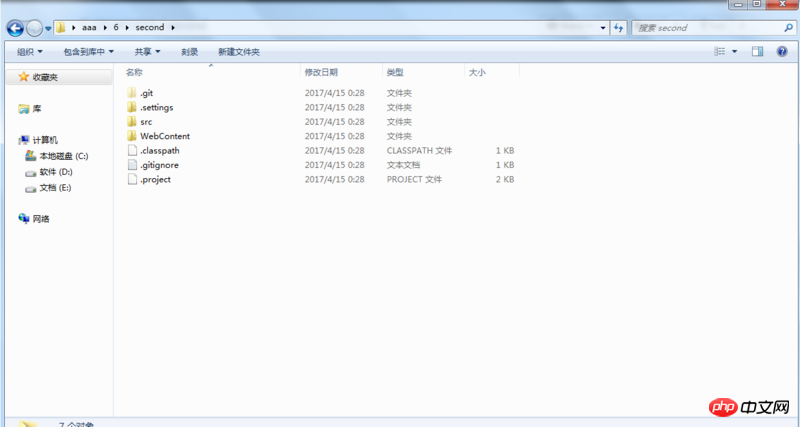The width and height of the screenshot is (800, 427).
Task: Select 库 in the navigation pane
Action: pyautogui.click(x=37, y=109)
